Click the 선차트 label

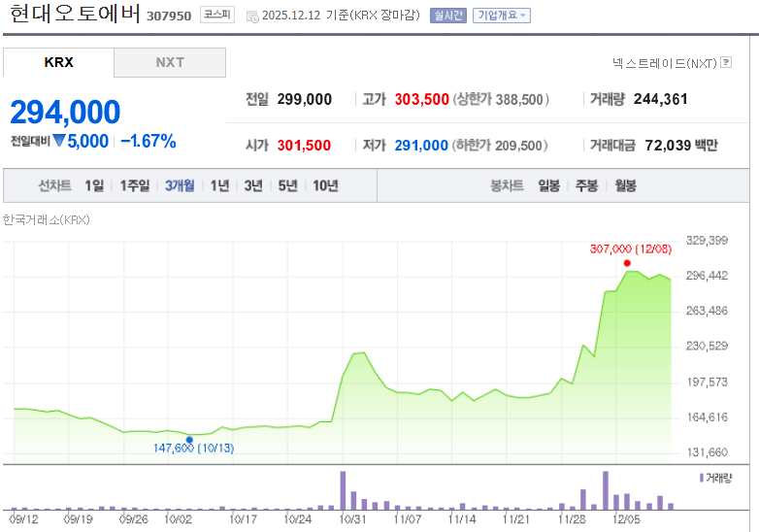tap(54, 185)
